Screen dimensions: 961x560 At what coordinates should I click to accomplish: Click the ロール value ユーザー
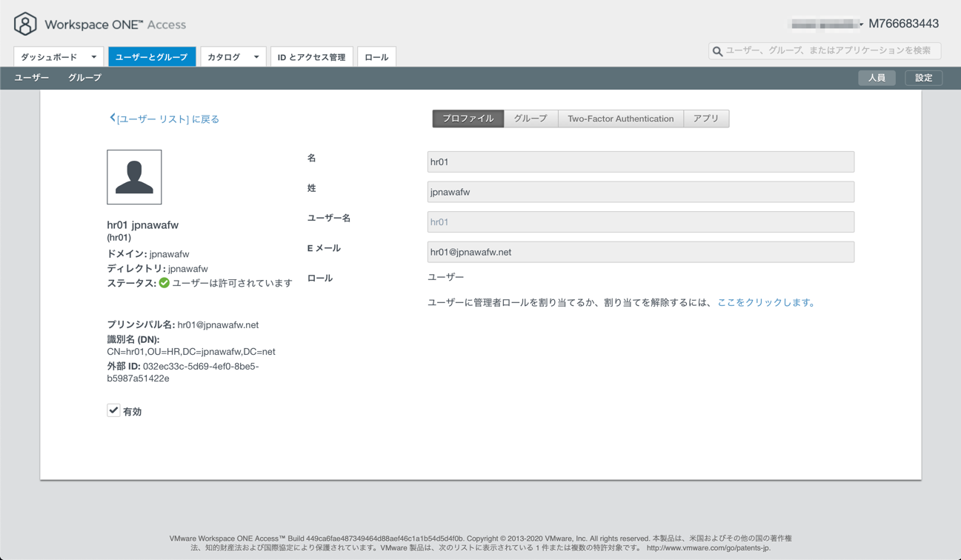446,277
